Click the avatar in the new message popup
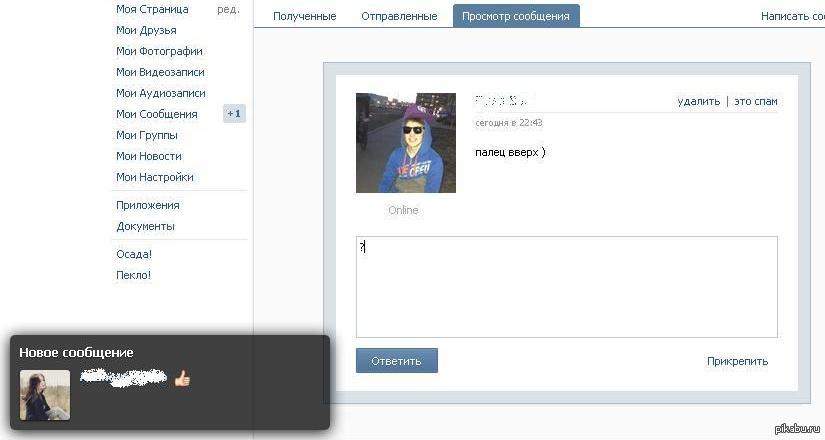The image size is (825, 440). click(45, 395)
